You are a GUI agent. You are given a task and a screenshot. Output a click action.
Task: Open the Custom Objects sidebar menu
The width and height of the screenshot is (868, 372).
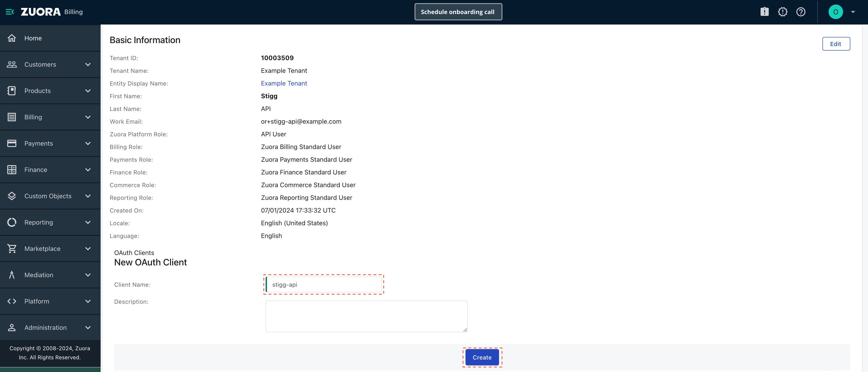point(50,196)
